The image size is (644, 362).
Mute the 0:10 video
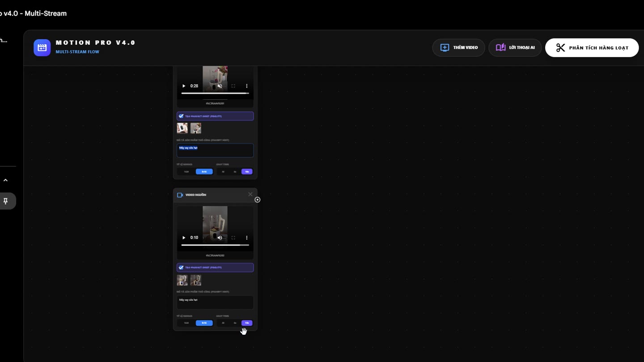[220, 238]
